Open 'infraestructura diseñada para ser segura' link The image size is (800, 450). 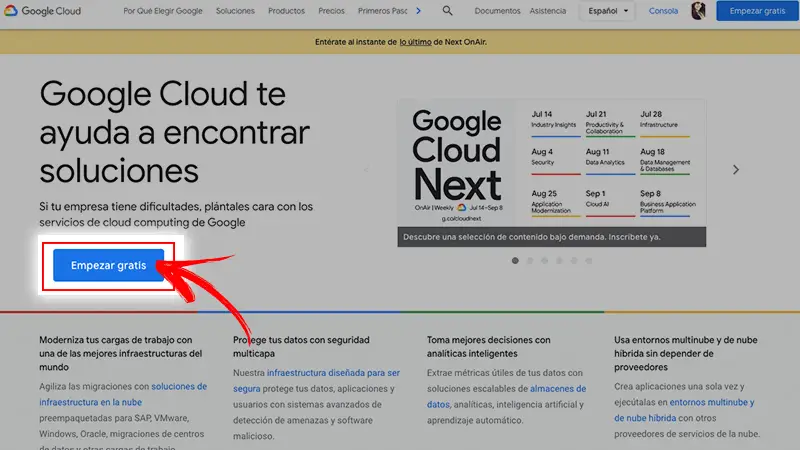click(316, 381)
